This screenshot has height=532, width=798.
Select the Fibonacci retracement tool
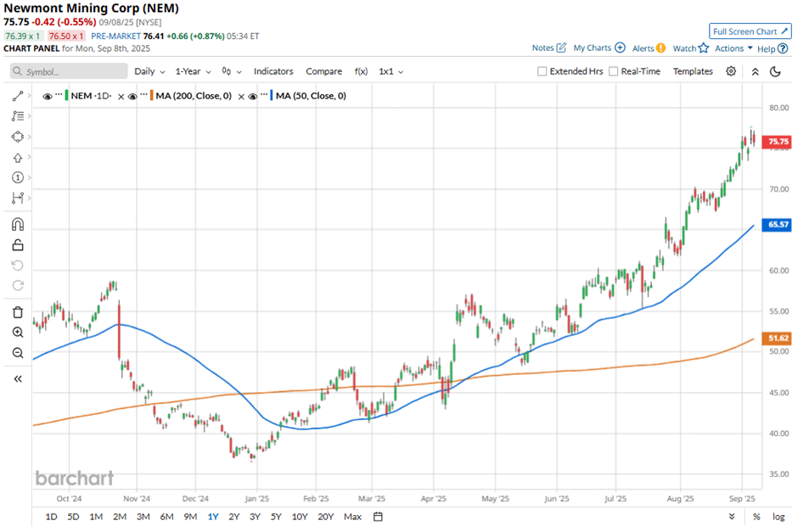click(x=18, y=116)
